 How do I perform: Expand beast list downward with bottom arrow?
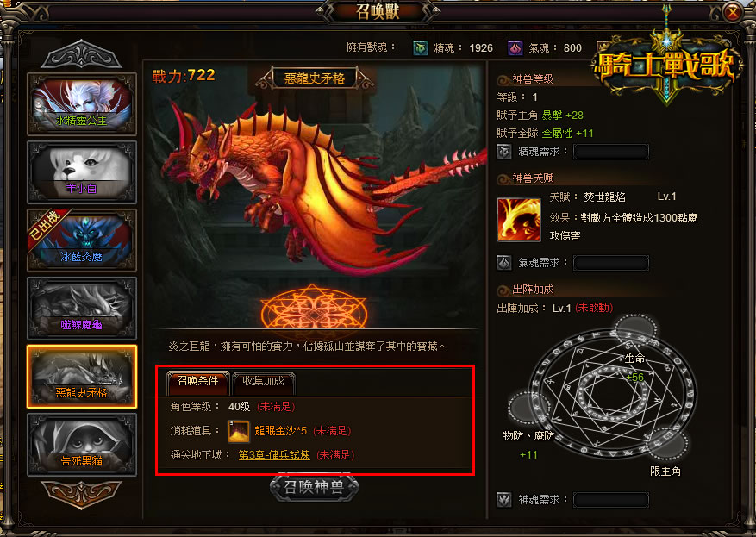(x=82, y=495)
